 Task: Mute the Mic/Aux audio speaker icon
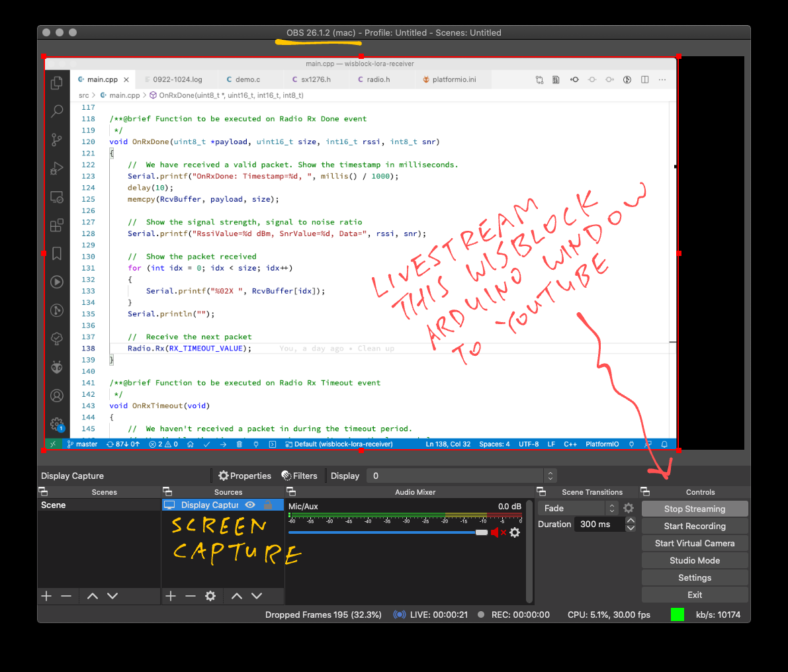(495, 532)
